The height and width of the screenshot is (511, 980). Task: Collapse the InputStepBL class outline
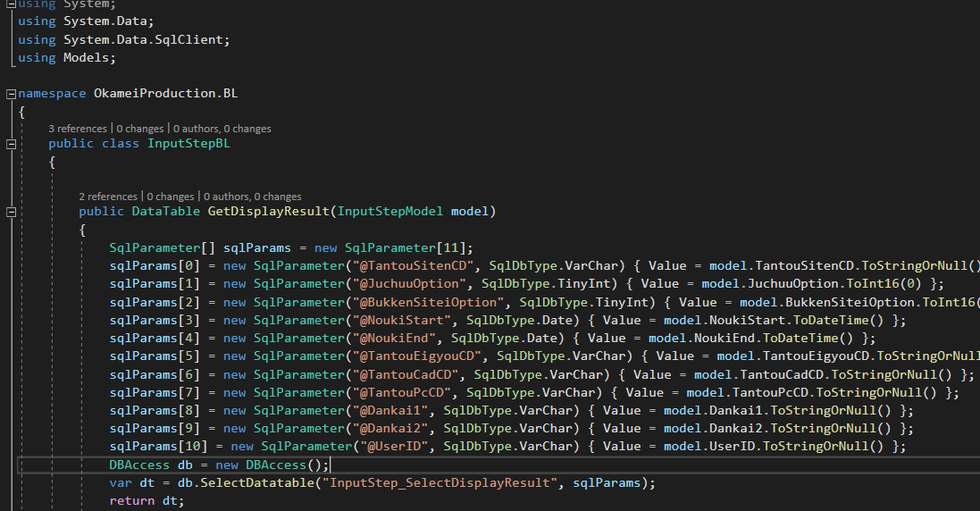(11, 145)
